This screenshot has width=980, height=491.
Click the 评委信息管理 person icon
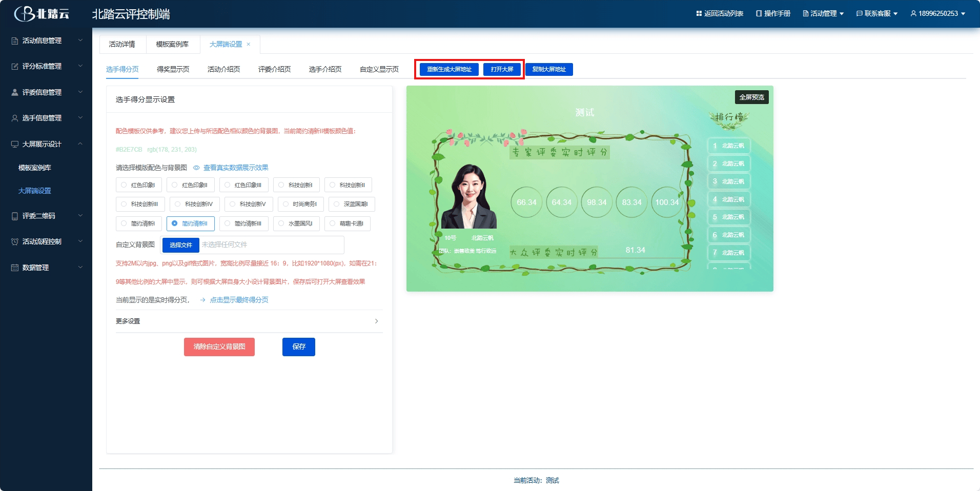pyautogui.click(x=15, y=92)
